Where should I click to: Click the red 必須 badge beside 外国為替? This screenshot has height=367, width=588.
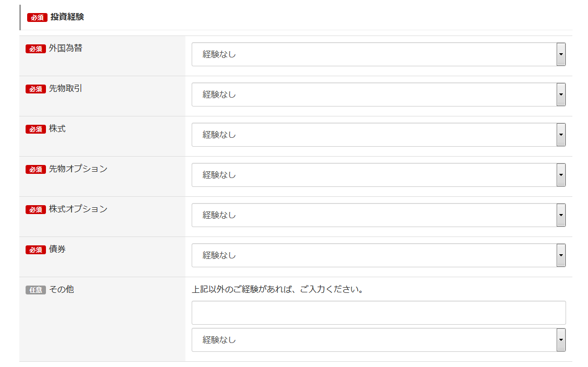tap(36, 48)
